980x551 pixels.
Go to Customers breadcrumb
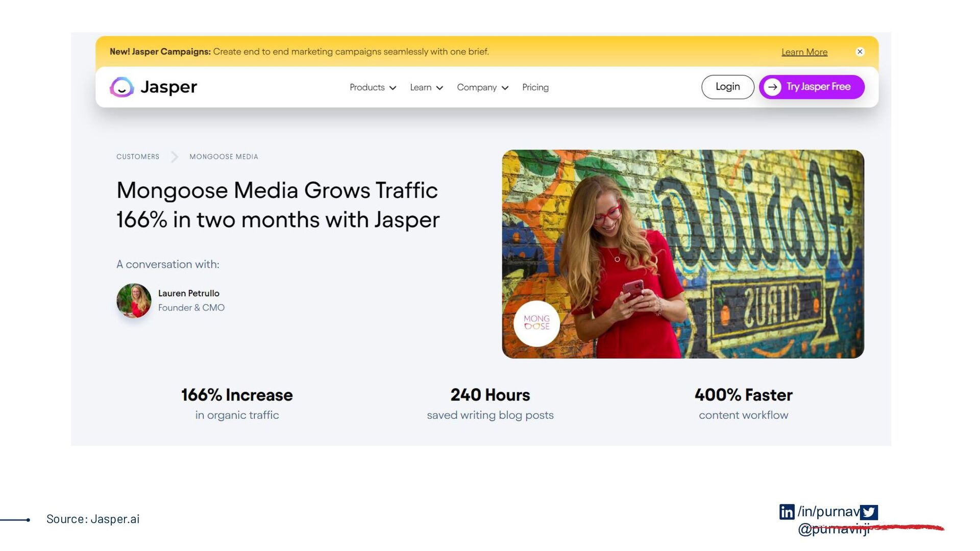point(138,157)
